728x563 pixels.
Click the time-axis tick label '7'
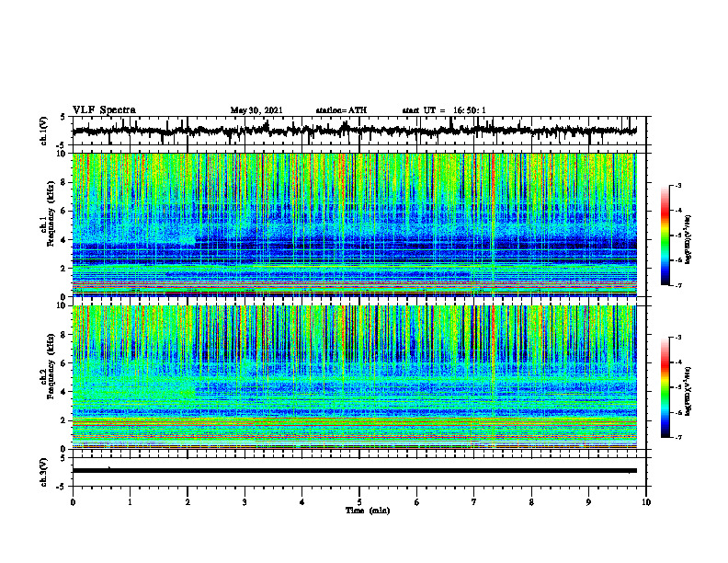474,502
